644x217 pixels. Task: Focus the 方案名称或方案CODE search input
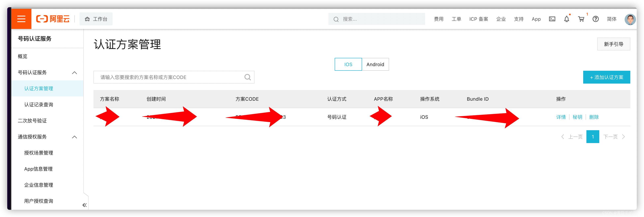174,77
